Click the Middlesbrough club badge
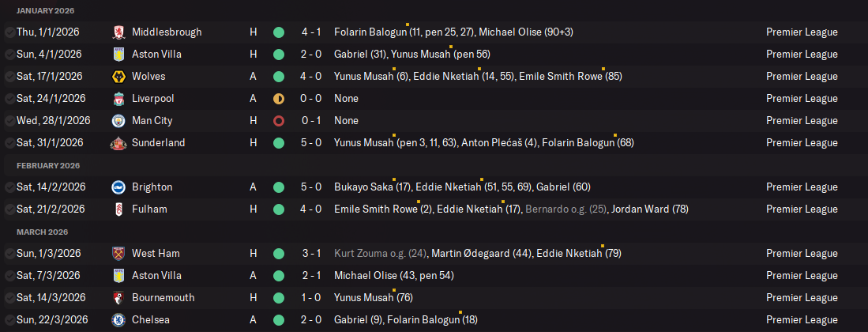The width and height of the screenshot is (868, 332). [x=118, y=32]
